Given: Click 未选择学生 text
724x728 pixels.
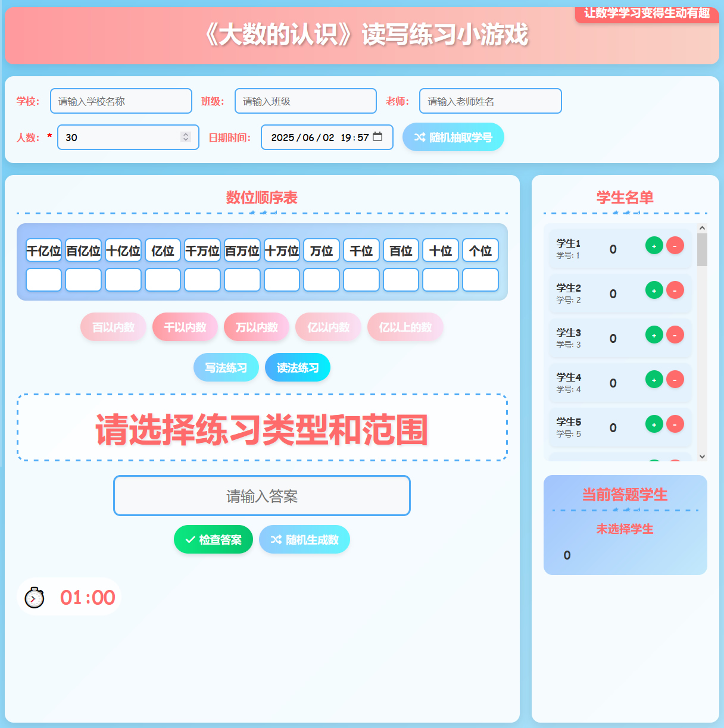Looking at the screenshot, I should click(625, 529).
